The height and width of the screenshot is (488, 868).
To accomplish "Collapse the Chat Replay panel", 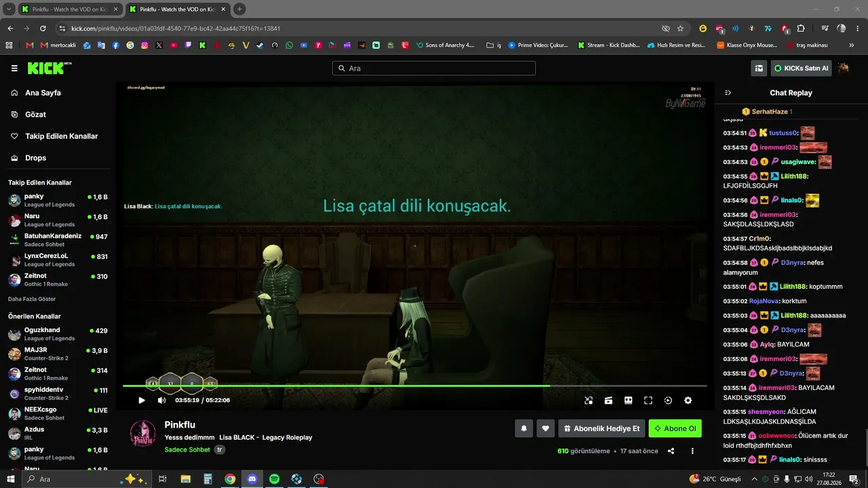I will click(728, 93).
